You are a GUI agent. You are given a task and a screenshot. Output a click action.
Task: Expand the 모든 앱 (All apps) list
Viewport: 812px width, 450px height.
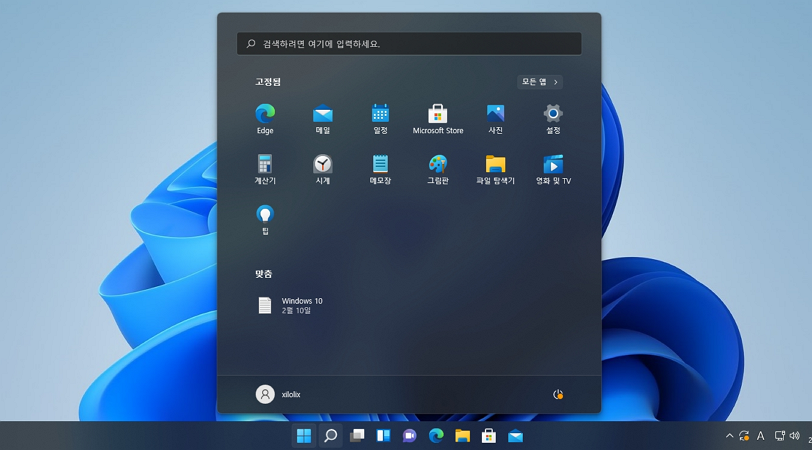540,82
